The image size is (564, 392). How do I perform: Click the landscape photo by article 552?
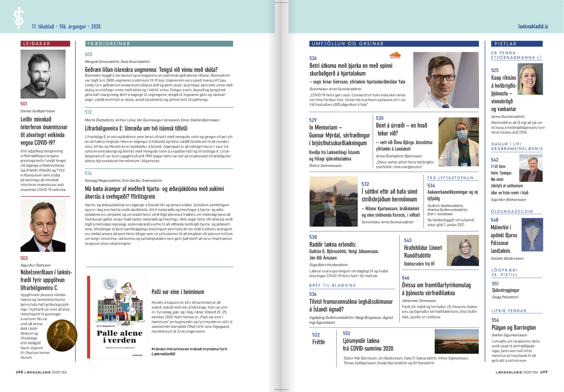456,341
